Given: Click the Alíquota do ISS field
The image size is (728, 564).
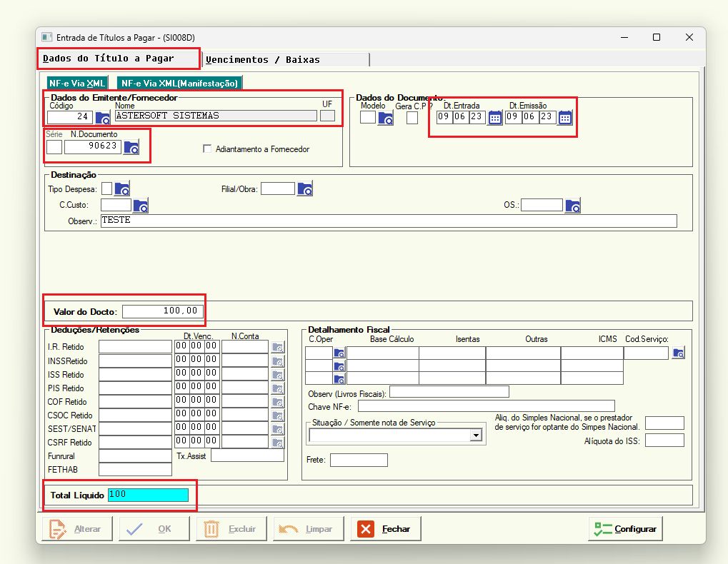Looking at the screenshot, I should tap(665, 440).
